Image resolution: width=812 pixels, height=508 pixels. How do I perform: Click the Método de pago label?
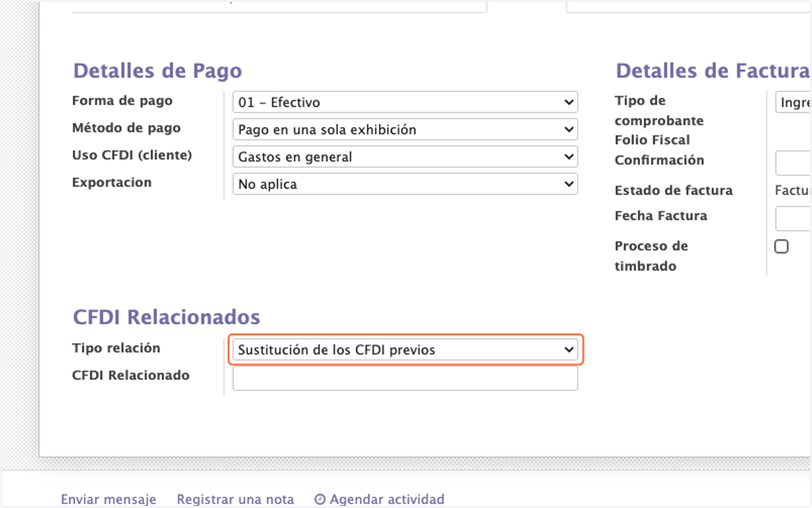click(127, 128)
